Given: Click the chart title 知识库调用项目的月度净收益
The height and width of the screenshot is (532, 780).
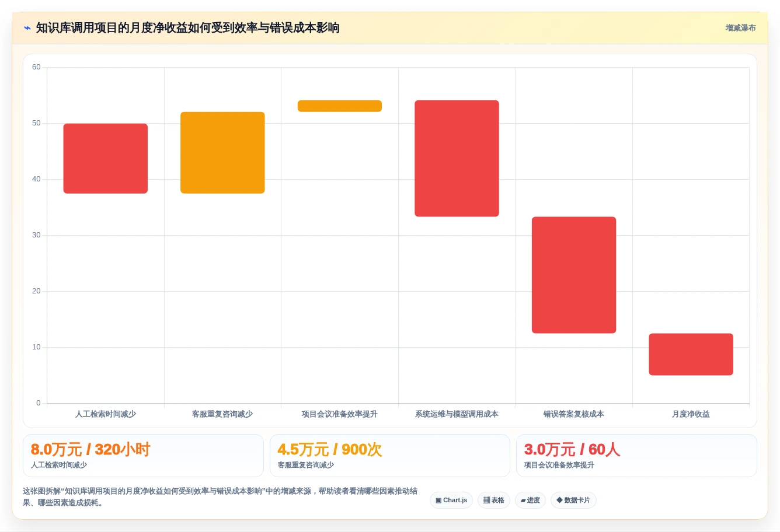Looking at the screenshot, I should point(187,28).
